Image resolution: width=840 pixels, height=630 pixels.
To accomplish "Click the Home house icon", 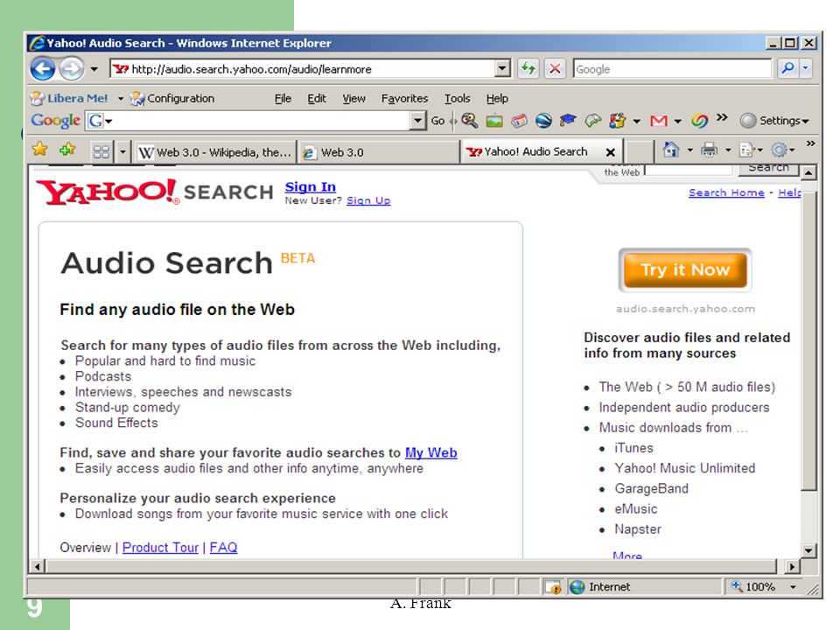I will click(671, 150).
